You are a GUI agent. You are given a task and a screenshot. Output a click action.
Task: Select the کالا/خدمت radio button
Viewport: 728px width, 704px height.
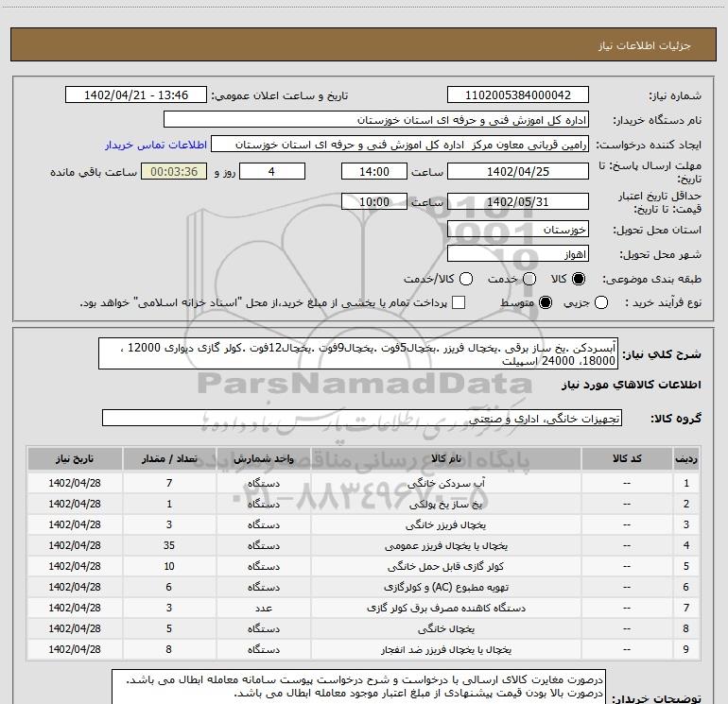click(x=466, y=279)
